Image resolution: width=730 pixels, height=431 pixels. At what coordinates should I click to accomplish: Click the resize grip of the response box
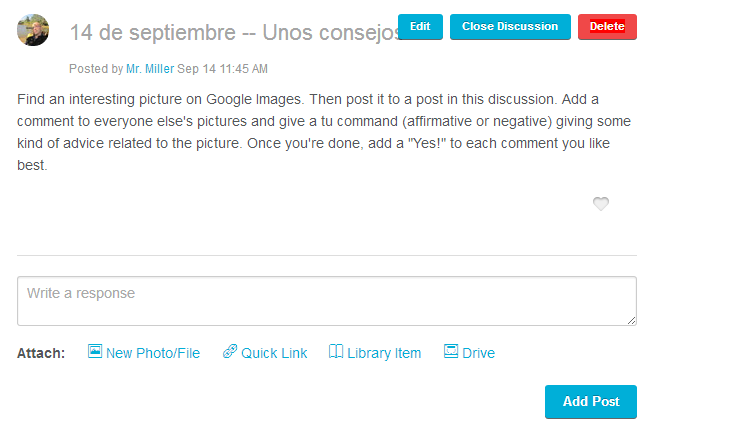631,320
